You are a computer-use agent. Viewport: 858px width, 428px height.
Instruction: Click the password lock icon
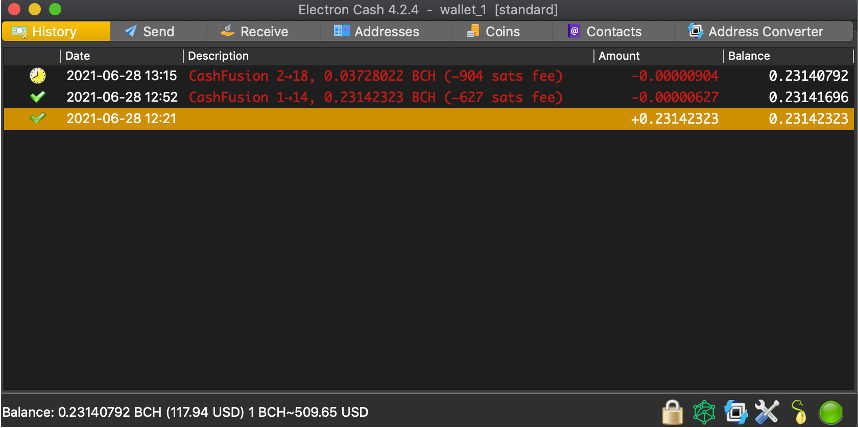[x=672, y=411]
